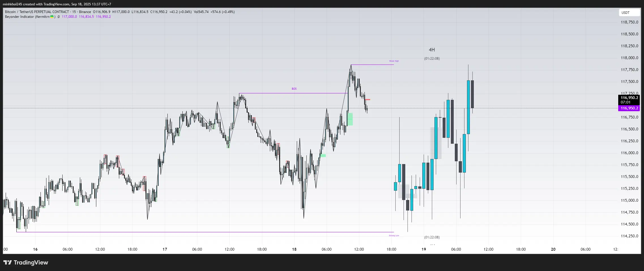The width and height of the screenshot is (644, 271).
Task: Click the date 17 on the time axis
Action: point(165,249)
